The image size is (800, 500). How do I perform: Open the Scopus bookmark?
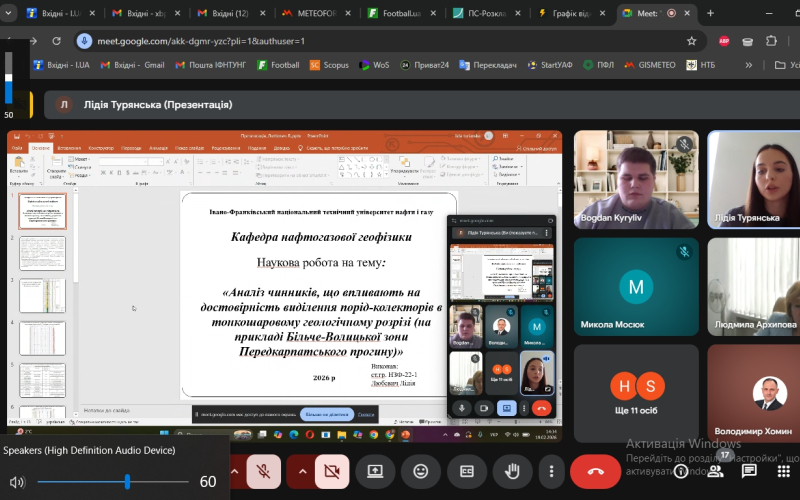point(329,65)
